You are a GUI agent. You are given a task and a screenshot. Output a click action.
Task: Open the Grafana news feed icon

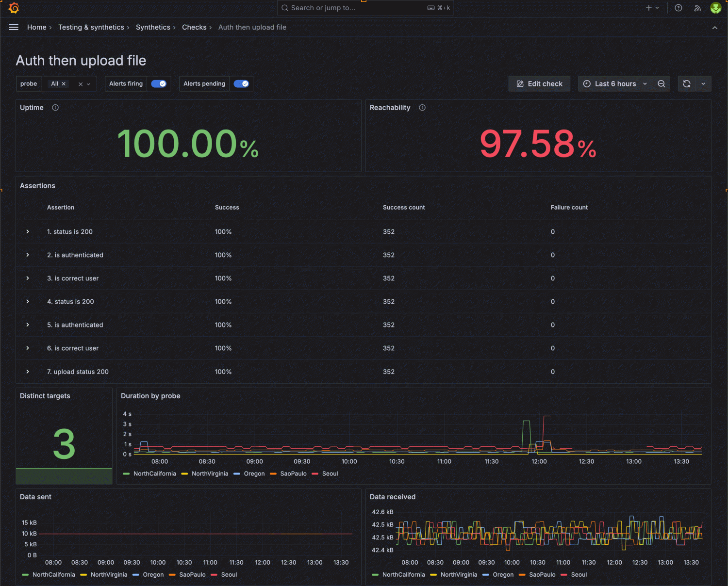(697, 8)
